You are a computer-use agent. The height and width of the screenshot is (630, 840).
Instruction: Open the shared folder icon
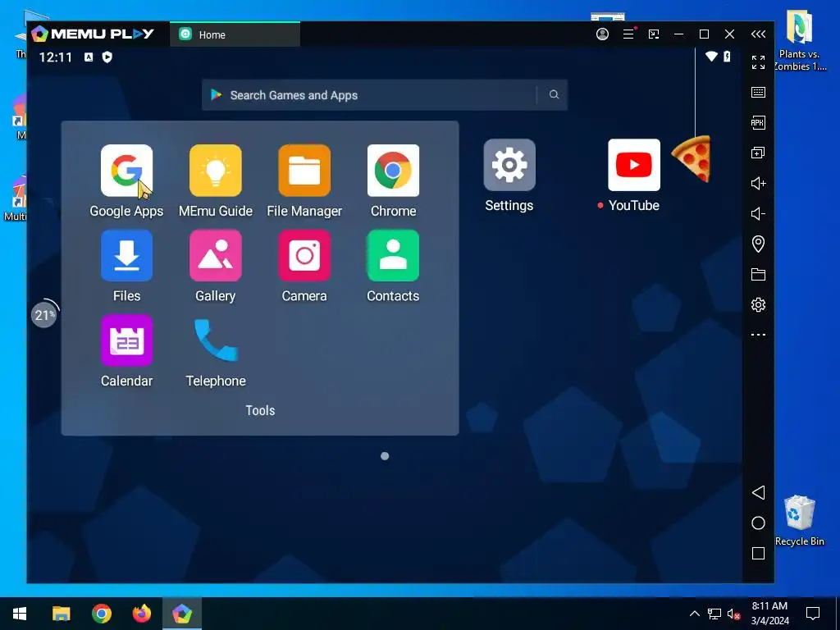(x=758, y=274)
